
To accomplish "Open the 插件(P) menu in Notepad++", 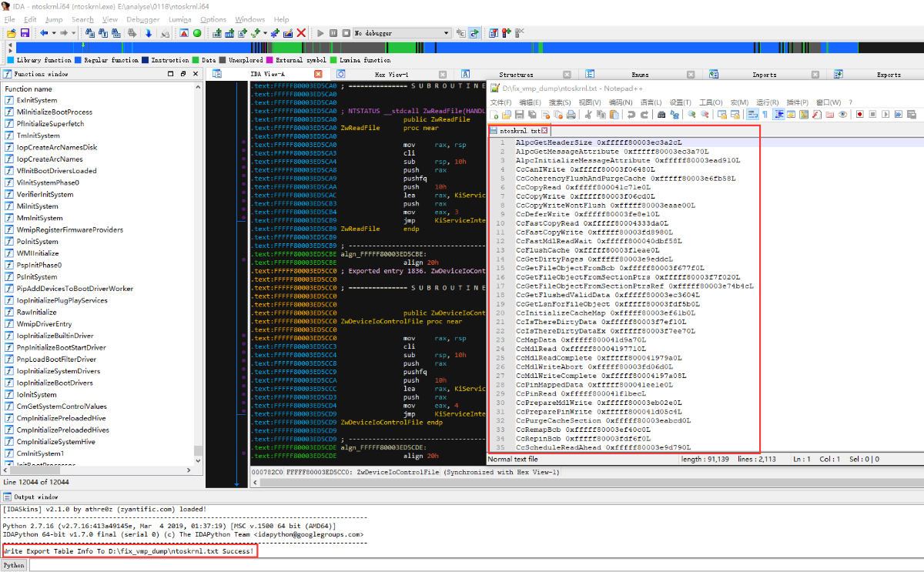I will [798, 102].
